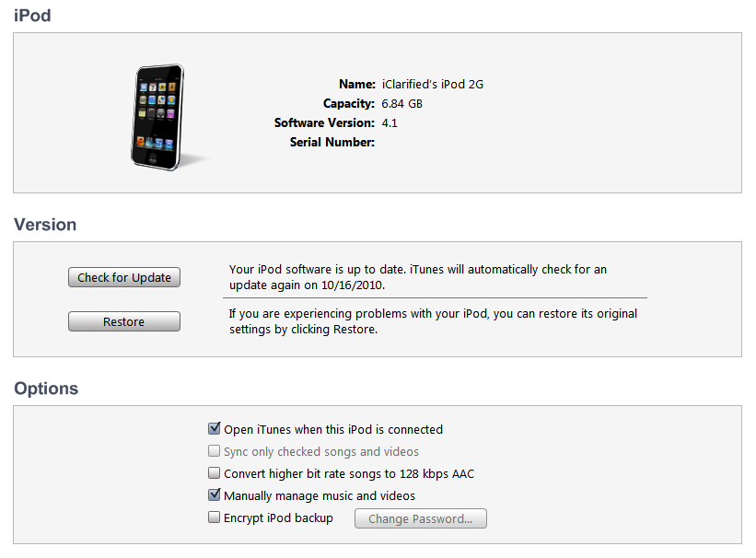756x558 pixels.
Task: Click the Change Password... button
Action: tap(421, 518)
